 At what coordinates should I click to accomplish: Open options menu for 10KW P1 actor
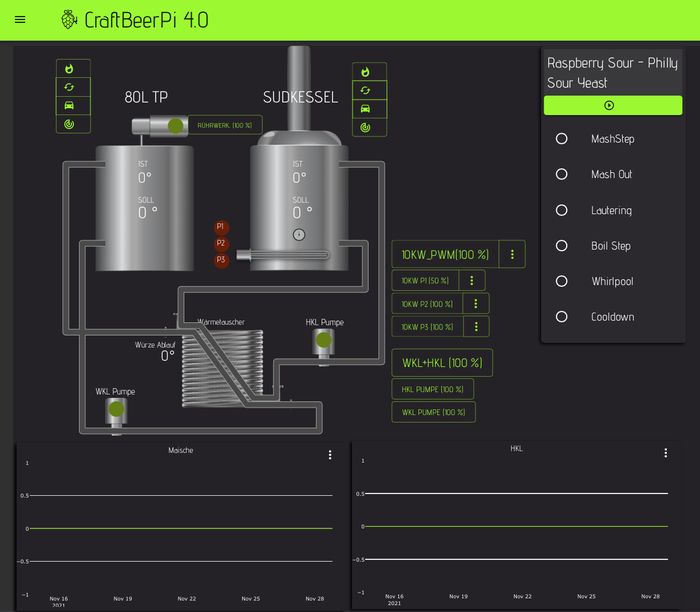tap(472, 281)
